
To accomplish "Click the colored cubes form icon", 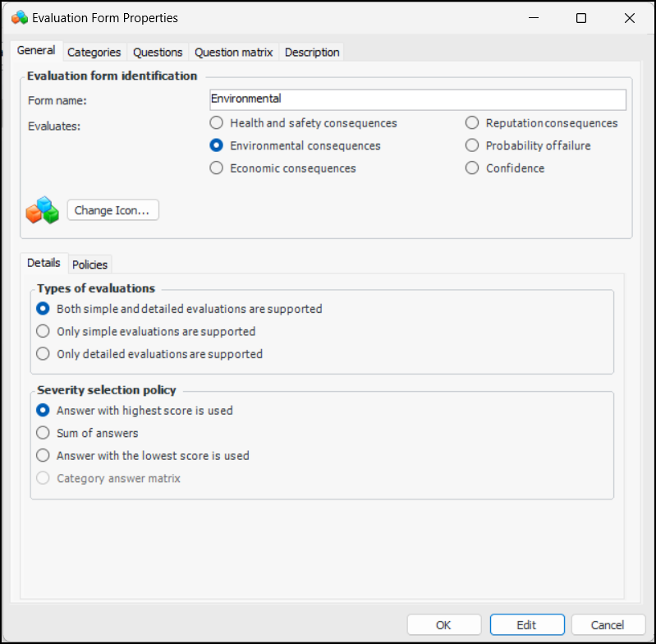I will tap(42, 210).
